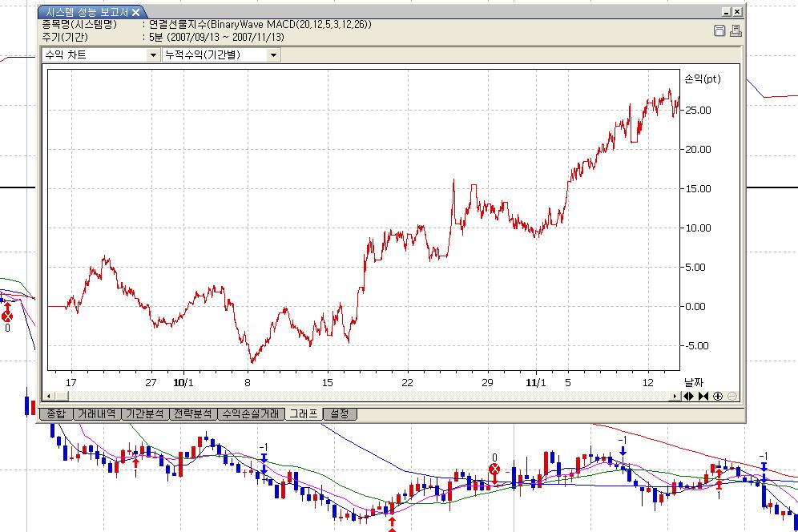The width and height of the screenshot is (798, 532).
Task: Select the 기간분석 tab
Action: tap(144, 414)
